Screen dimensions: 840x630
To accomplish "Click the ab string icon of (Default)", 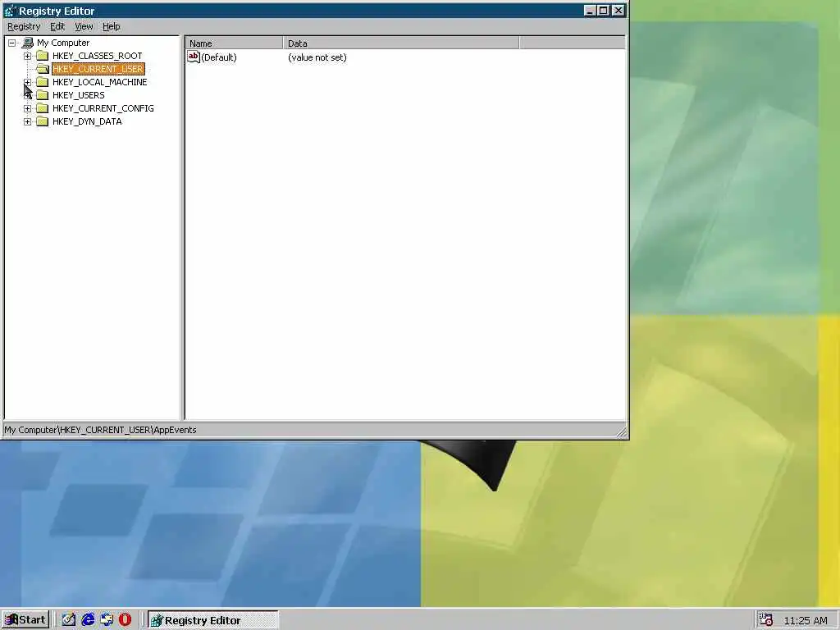I will coord(194,57).
